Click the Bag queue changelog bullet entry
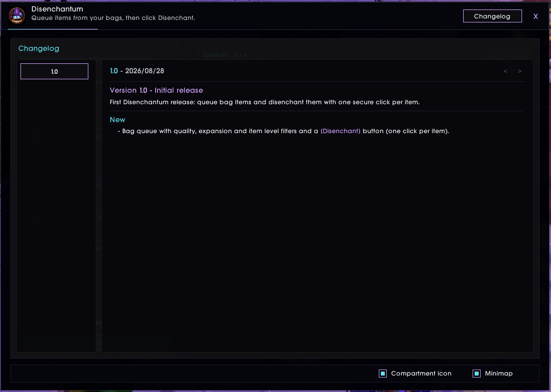This screenshot has width=551, height=392. [x=283, y=131]
